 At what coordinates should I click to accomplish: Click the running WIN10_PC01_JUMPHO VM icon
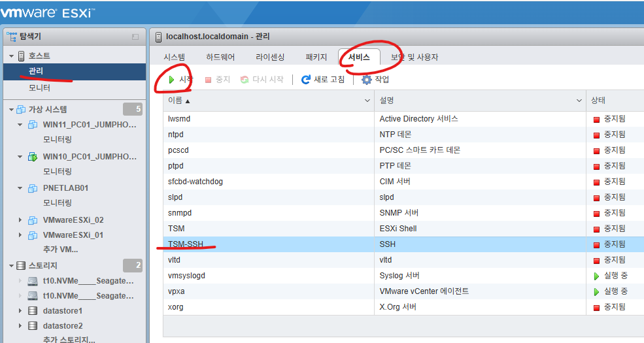33,157
